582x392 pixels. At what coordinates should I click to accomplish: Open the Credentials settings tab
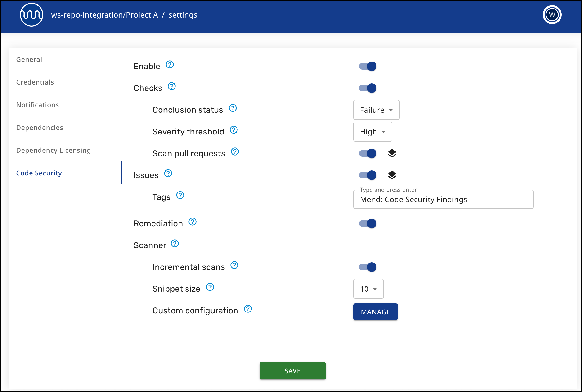pyautogui.click(x=35, y=82)
